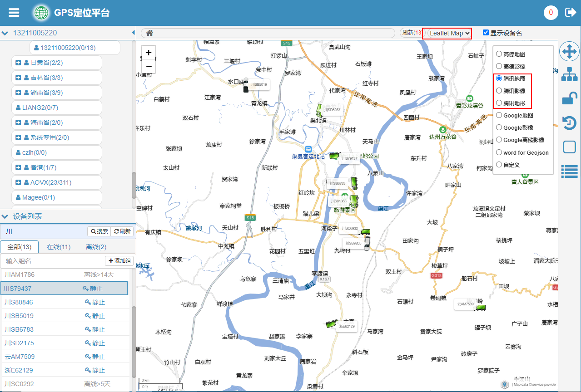Click the list view icon on right

(x=569, y=171)
